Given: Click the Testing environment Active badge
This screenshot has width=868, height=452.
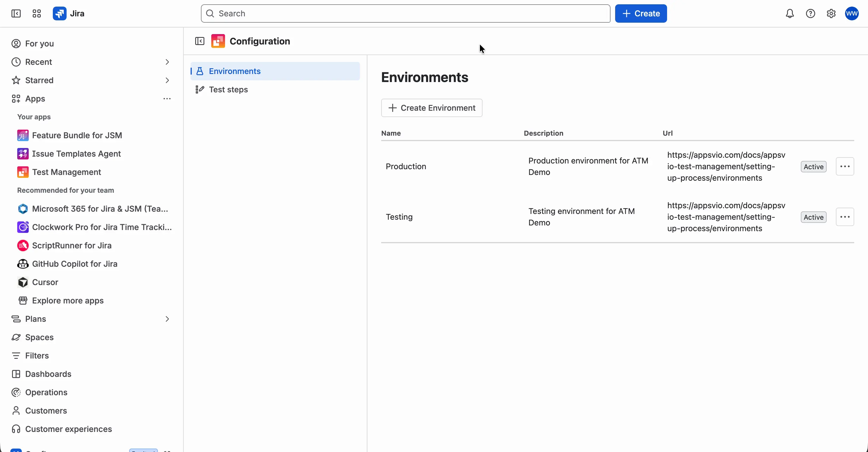Looking at the screenshot, I should (x=813, y=217).
